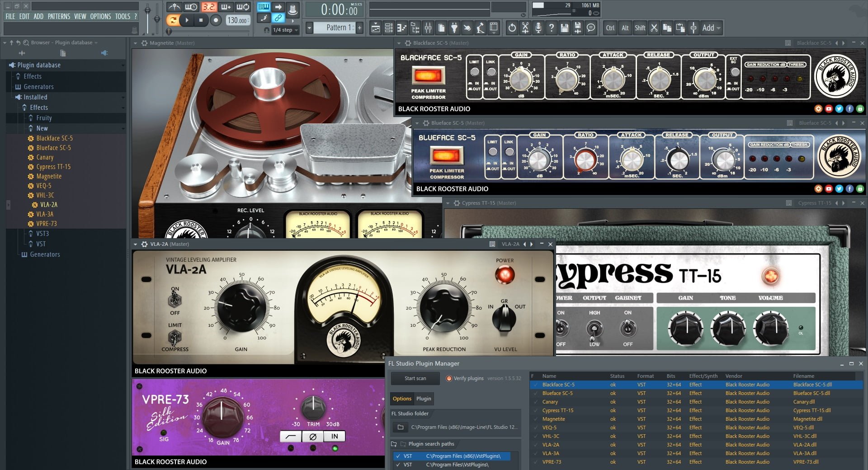Screen dimensions: 868x470
Task: Click the scissors cut icon in toolbar
Action: tap(654, 28)
